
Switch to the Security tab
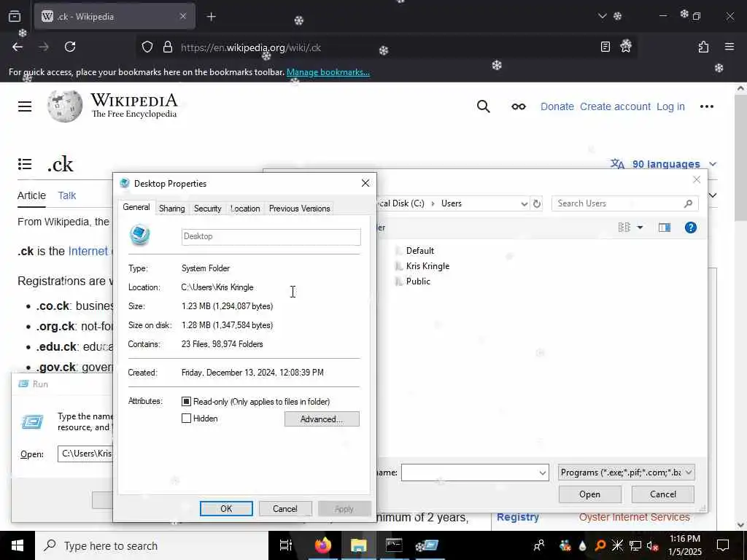(x=208, y=209)
